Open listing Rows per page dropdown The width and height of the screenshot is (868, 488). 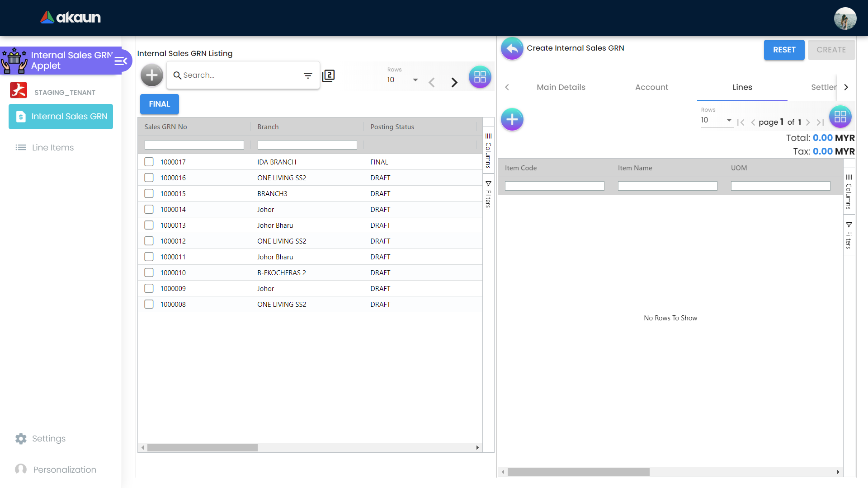(403, 80)
